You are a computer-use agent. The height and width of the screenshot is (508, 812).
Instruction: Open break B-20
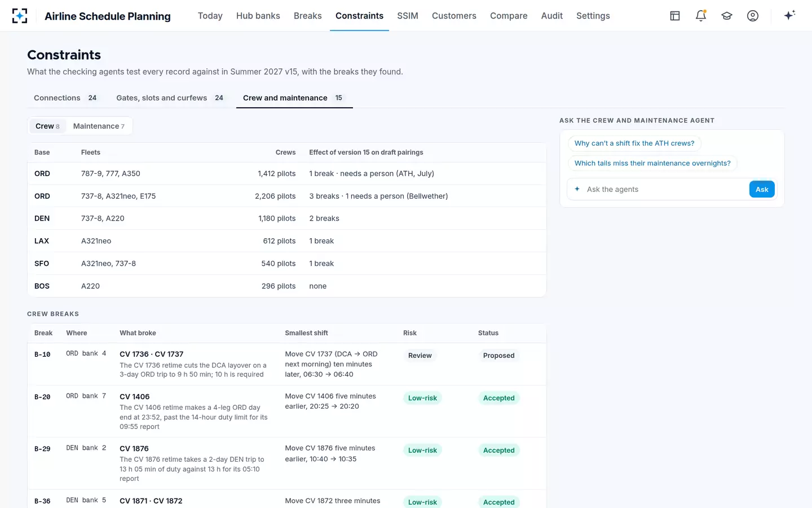pos(286,411)
